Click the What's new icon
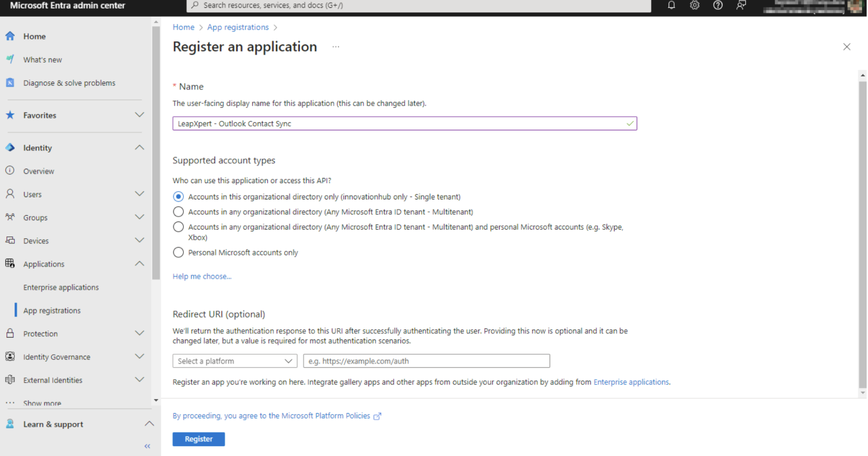The image size is (868, 456). 10,59
